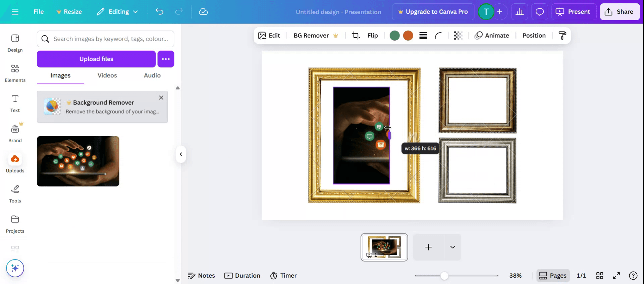
Task: Open the Timer tool
Action: pyautogui.click(x=283, y=276)
